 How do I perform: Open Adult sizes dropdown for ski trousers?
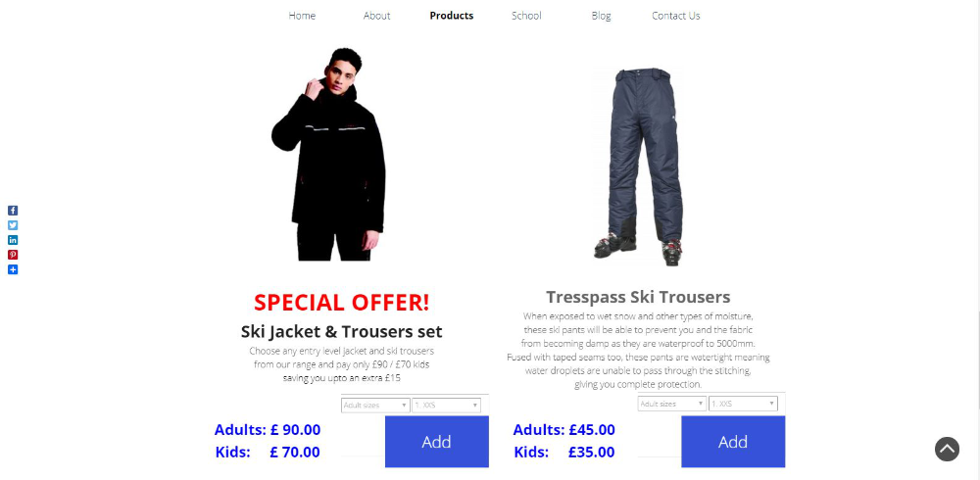click(672, 404)
